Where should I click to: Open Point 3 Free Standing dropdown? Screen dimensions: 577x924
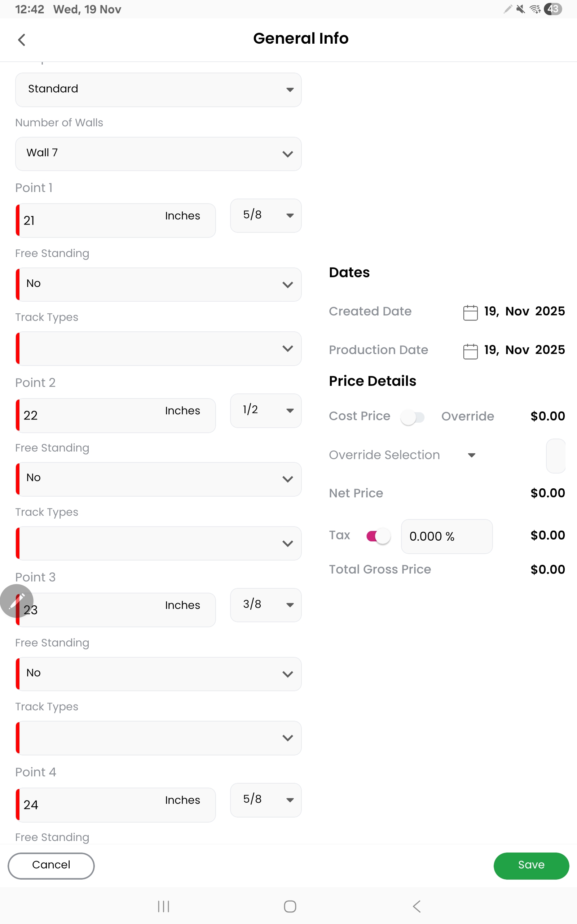click(158, 674)
